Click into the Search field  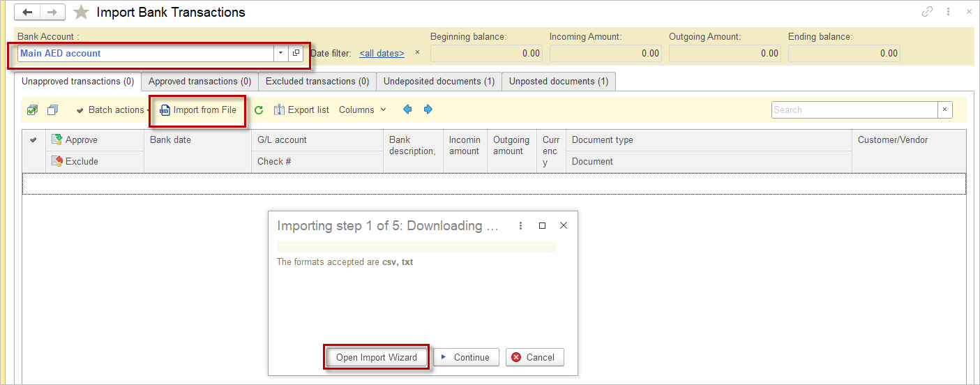click(x=854, y=110)
